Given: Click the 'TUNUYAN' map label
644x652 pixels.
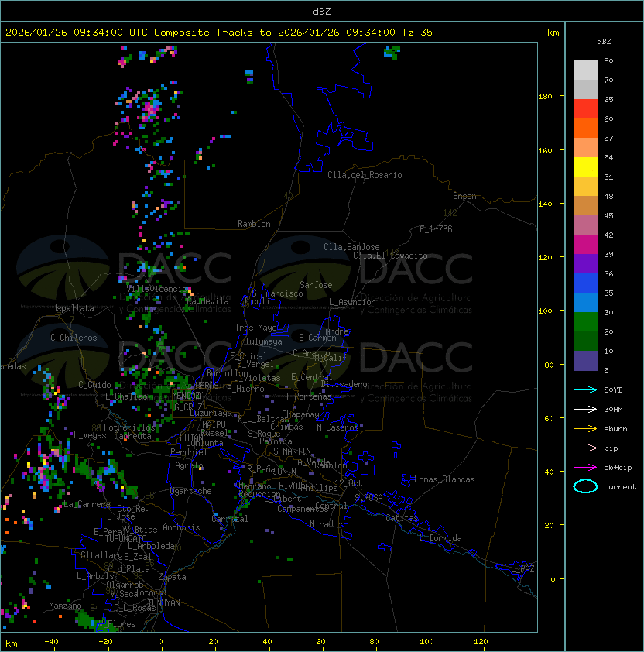Looking at the screenshot, I should 164,603.
